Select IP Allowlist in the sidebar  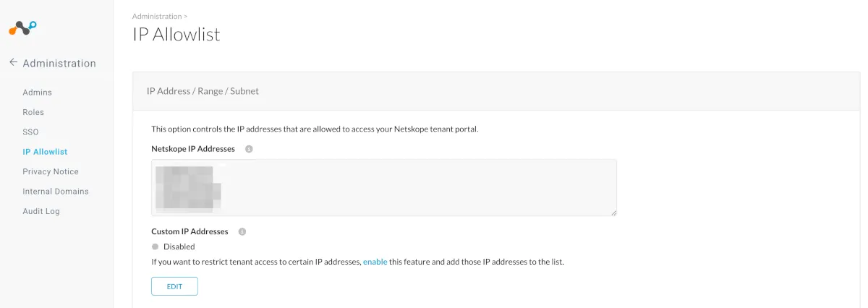(x=45, y=152)
